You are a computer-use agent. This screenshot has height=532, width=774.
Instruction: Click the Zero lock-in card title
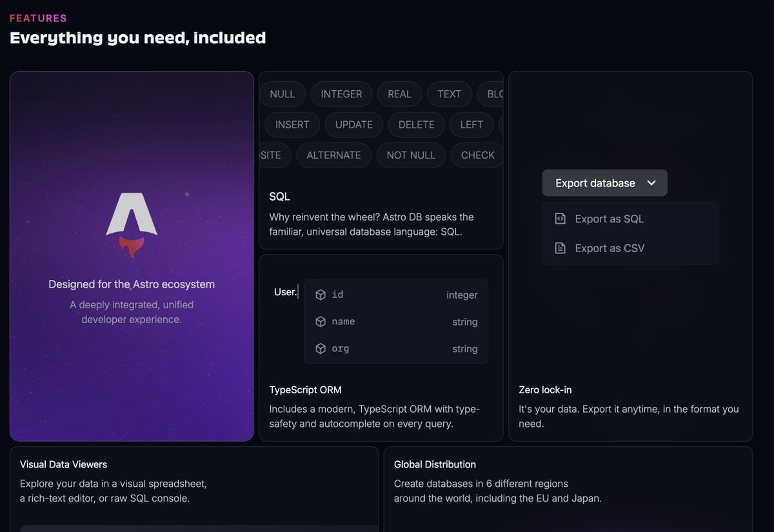(545, 389)
